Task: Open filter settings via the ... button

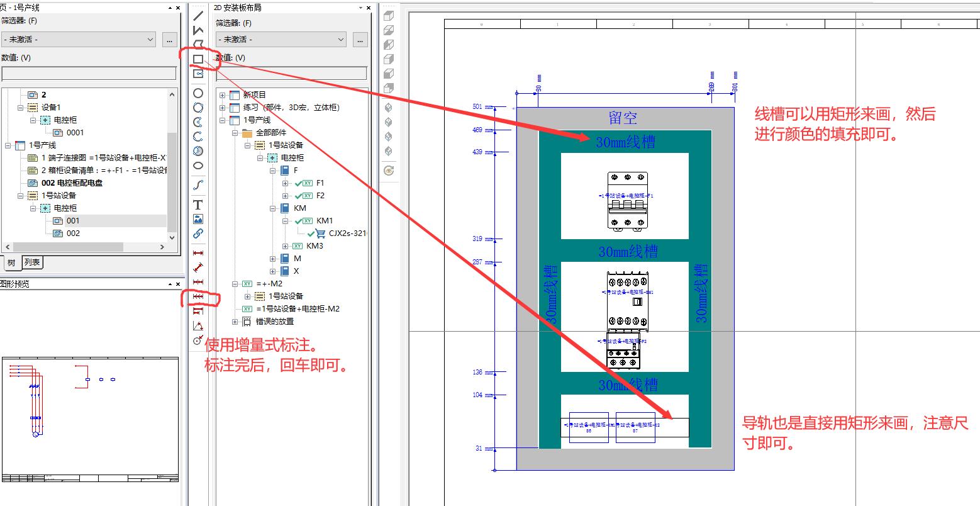Action: [169, 39]
